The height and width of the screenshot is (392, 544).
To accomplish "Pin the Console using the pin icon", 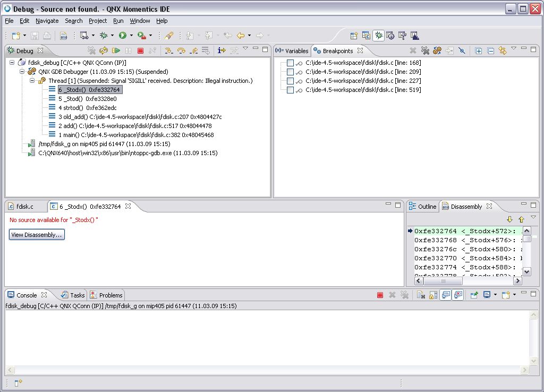I will click(x=473, y=295).
